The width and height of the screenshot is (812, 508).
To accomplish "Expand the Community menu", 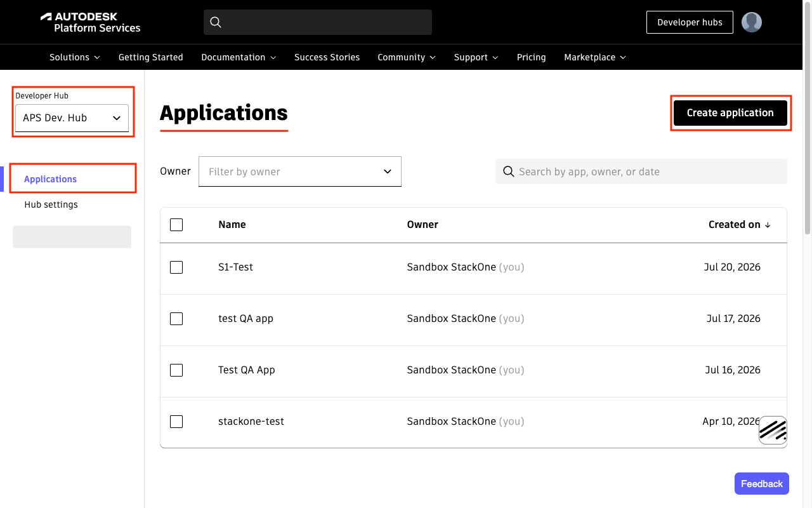I will (x=407, y=57).
